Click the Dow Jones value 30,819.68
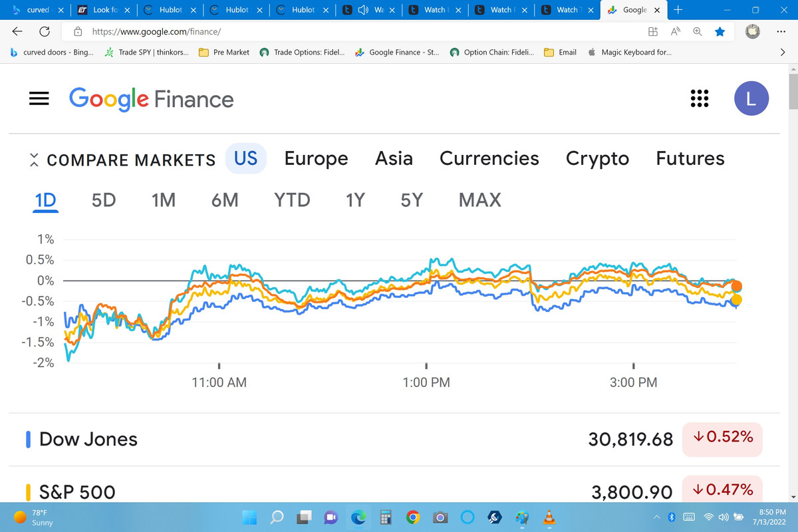The height and width of the screenshot is (532, 798). 630,439
